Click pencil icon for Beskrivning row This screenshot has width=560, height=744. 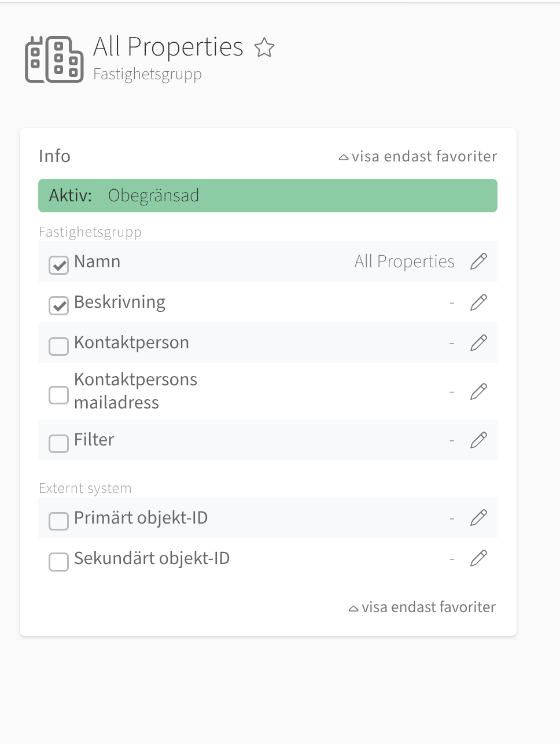pos(478,302)
